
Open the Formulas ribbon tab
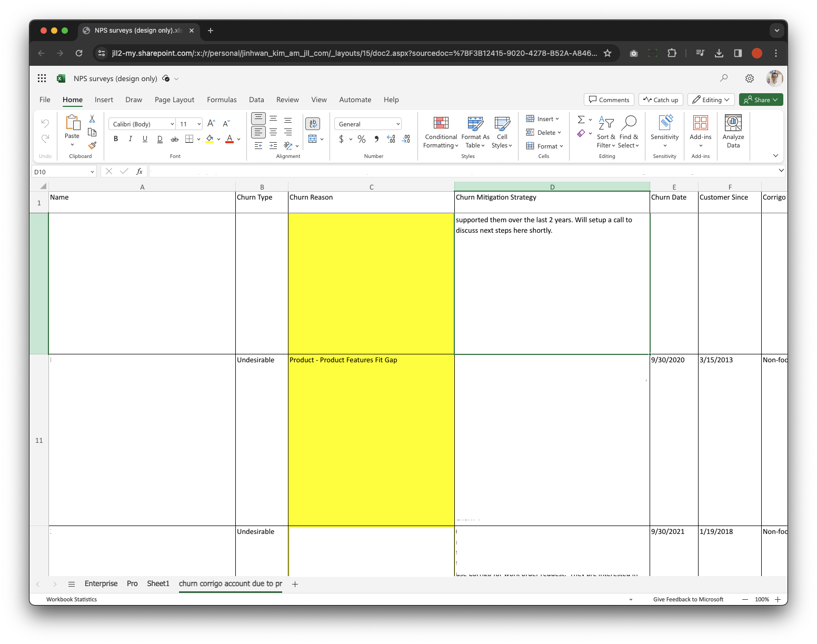coord(222,100)
